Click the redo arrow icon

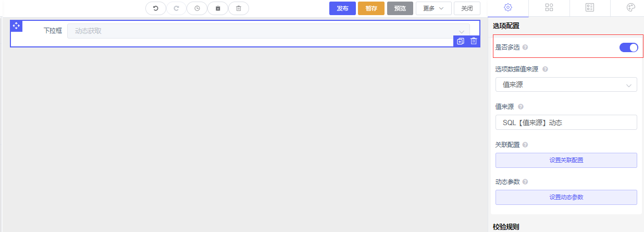[x=176, y=8]
